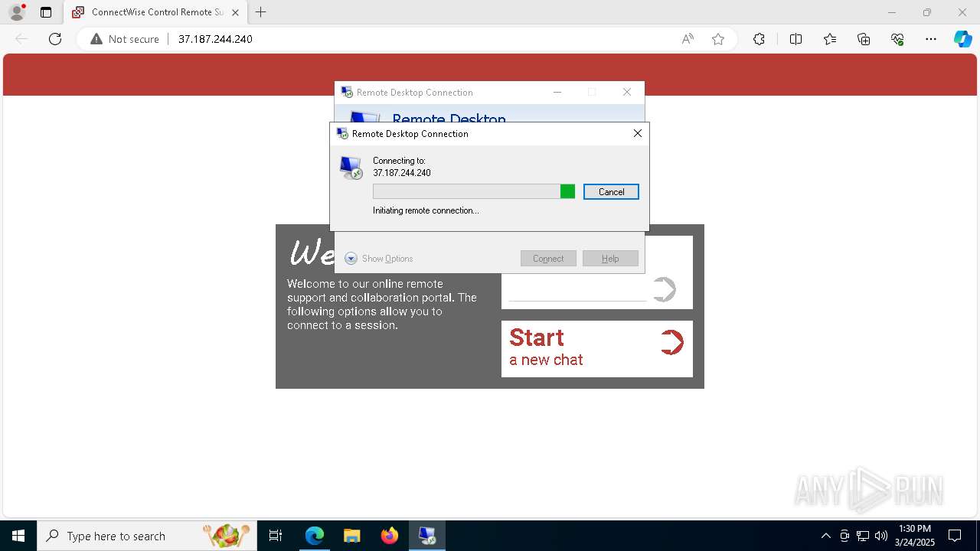Open Edge Settings and more menu
The width and height of the screenshot is (980, 551).
pyautogui.click(x=931, y=39)
